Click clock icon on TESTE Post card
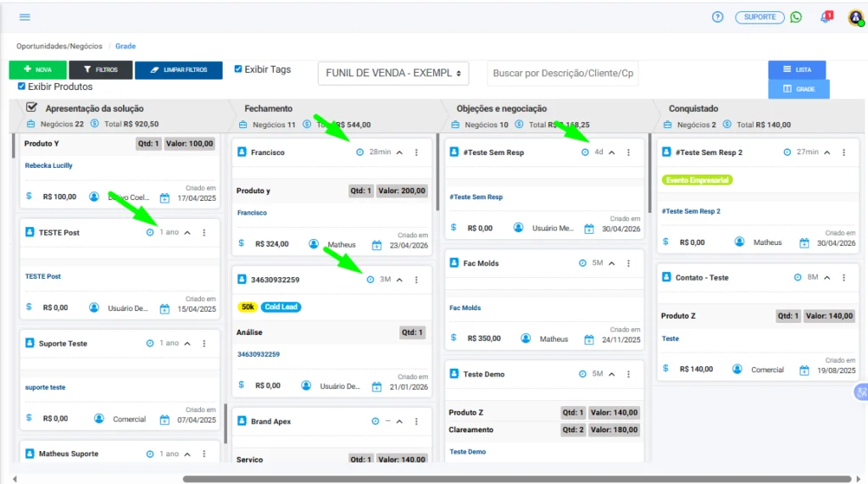The height and width of the screenshot is (484, 868). [150, 232]
